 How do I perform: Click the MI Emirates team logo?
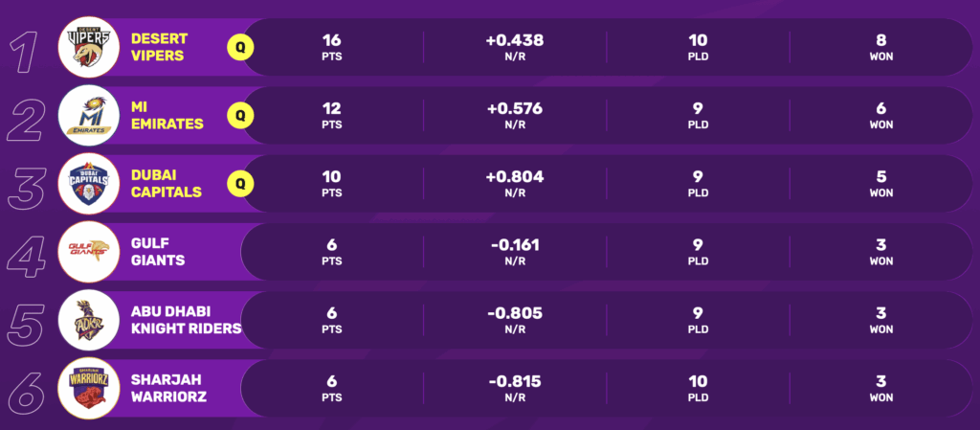coord(86,115)
